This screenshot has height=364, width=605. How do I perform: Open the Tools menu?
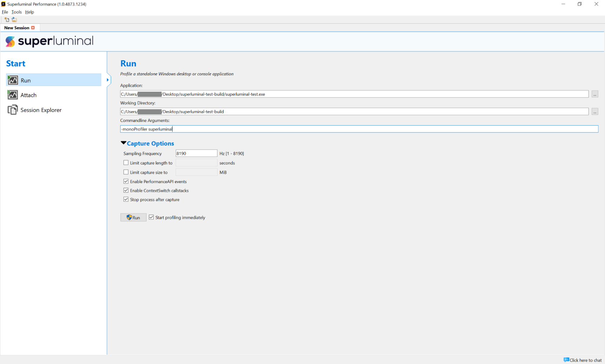coord(16,12)
